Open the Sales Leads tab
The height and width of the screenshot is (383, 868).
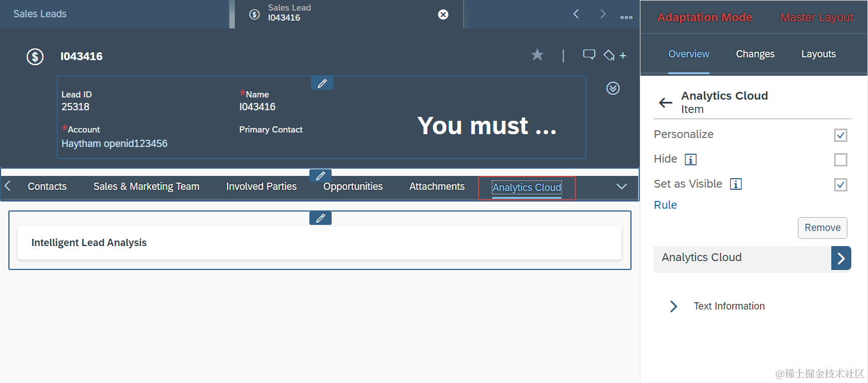click(40, 14)
